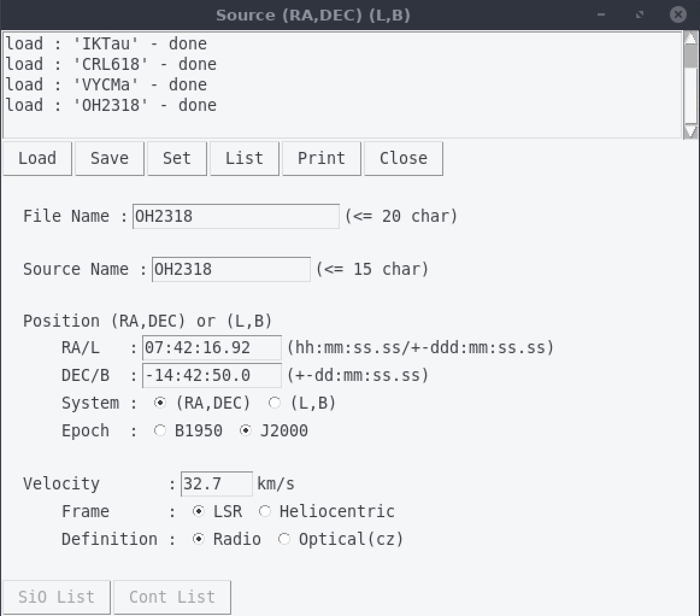
Task: Select the (L,B) coordinate system
Action: (275, 403)
